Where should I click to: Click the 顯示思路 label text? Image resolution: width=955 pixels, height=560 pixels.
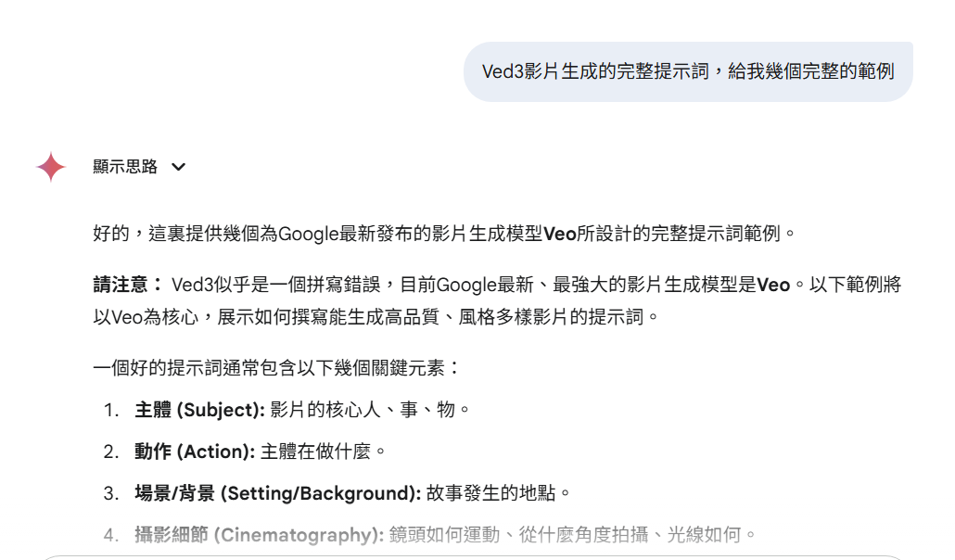pyautogui.click(x=125, y=166)
